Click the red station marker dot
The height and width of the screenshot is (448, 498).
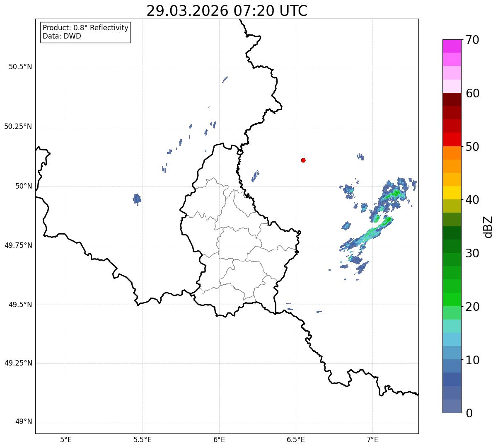[303, 160]
